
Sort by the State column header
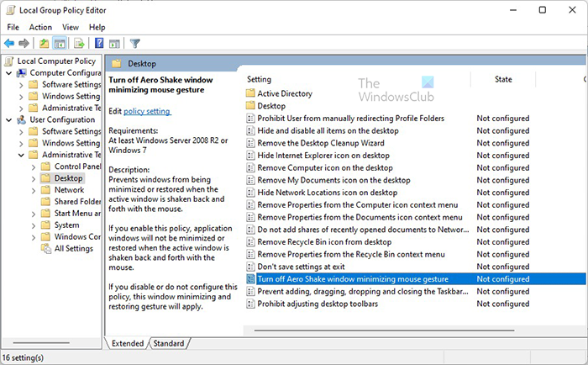[x=503, y=80]
